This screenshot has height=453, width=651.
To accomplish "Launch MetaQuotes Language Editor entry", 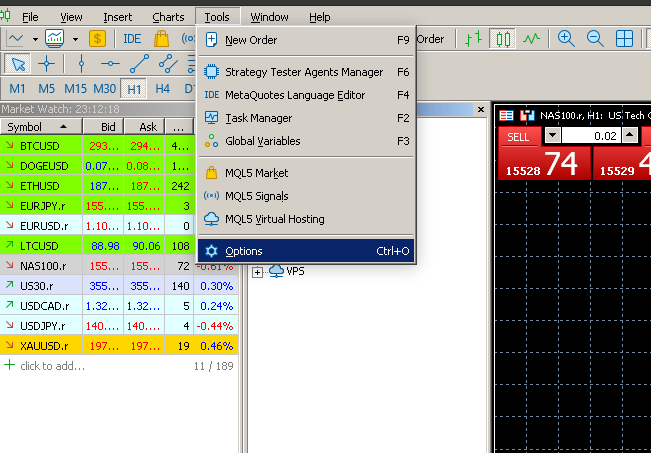I will [x=306, y=95].
